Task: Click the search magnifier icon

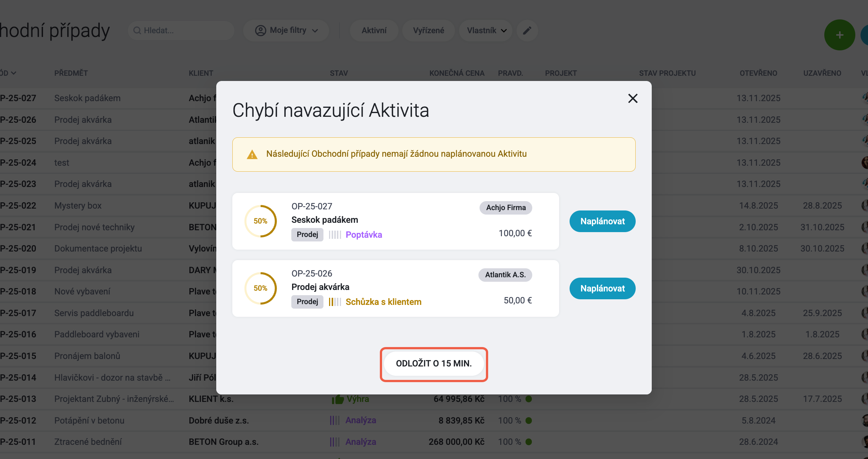Action: tap(137, 31)
